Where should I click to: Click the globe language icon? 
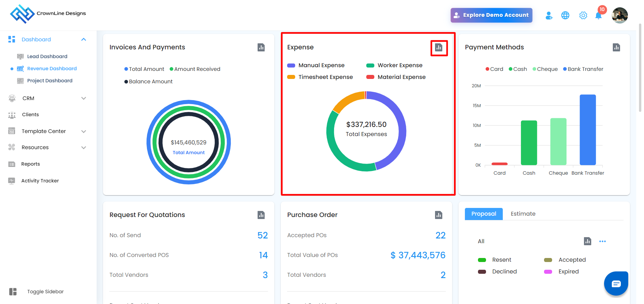pyautogui.click(x=565, y=15)
